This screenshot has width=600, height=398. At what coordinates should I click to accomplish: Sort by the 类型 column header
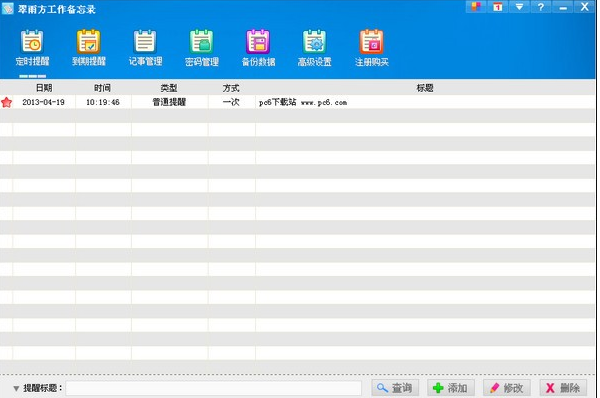click(169, 88)
